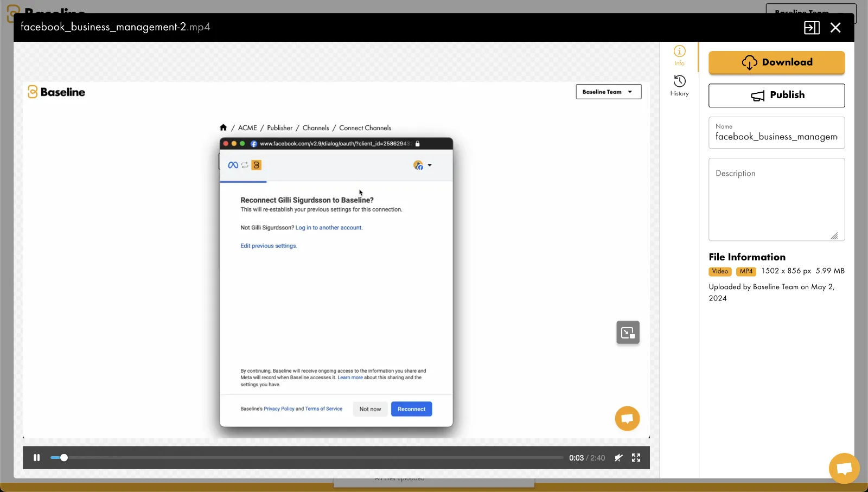Pause the video playback
The width and height of the screenshot is (868, 492).
click(x=37, y=458)
